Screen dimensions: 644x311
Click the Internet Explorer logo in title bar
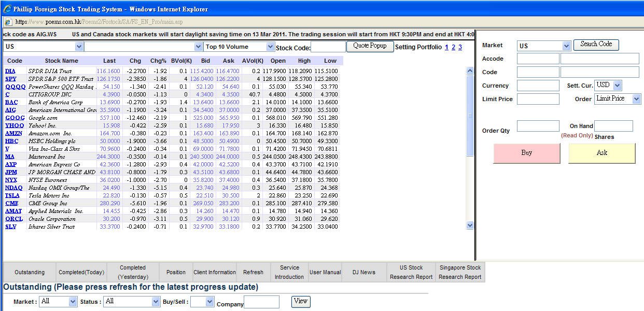click(7, 9)
